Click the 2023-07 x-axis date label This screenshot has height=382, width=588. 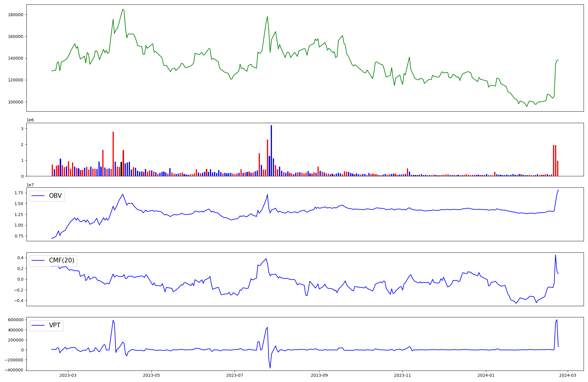(235, 375)
